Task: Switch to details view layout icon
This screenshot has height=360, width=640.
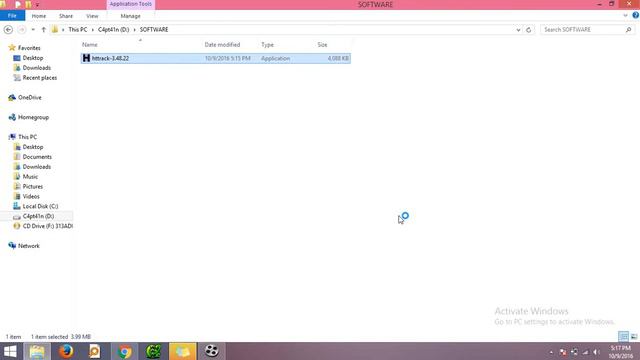Action: point(624,337)
